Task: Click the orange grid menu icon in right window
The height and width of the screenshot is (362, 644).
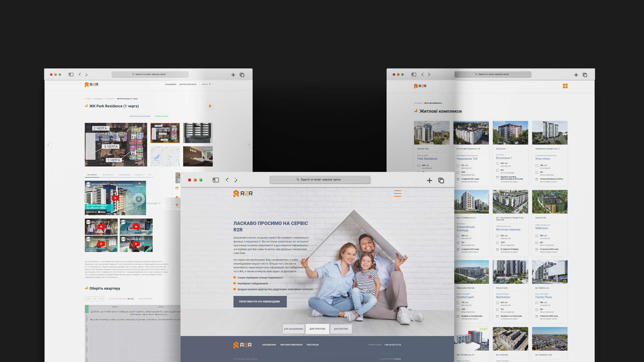Action: tap(565, 86)
